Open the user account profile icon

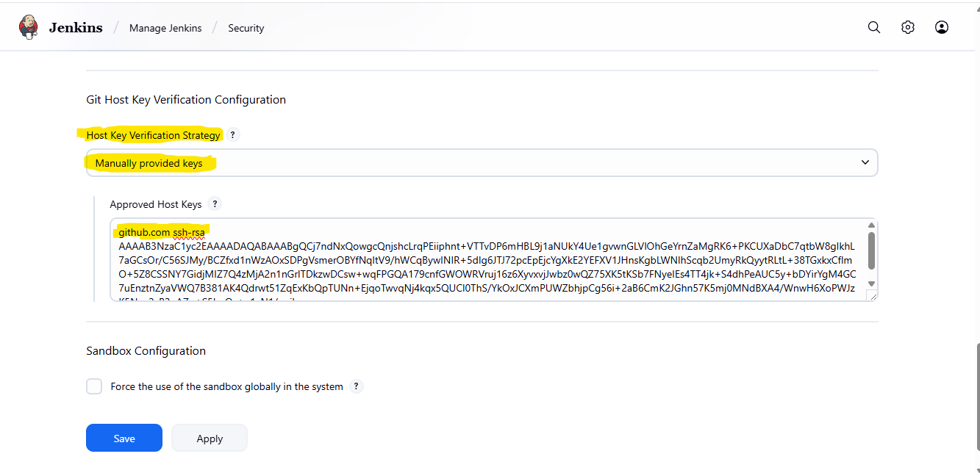point(942,27)
